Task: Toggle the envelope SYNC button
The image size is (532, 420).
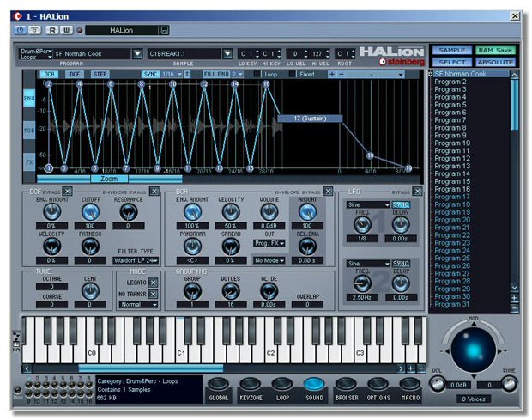Action: coord(150,75)
